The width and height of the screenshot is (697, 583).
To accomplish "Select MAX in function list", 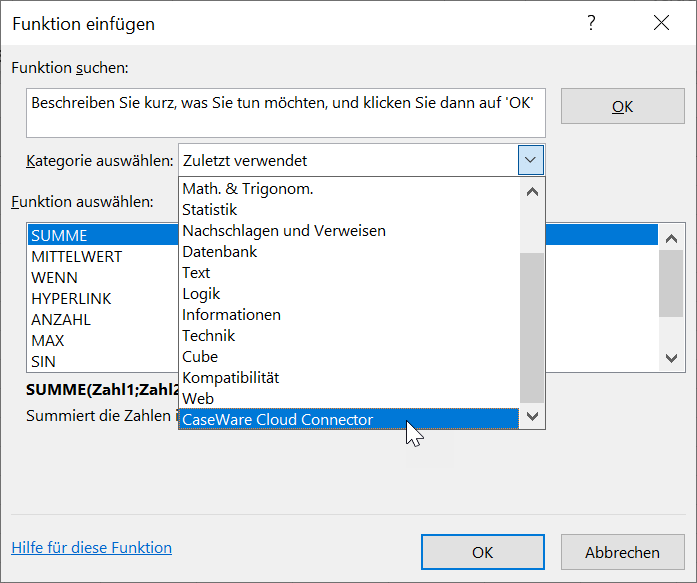I will click(102, 340).
